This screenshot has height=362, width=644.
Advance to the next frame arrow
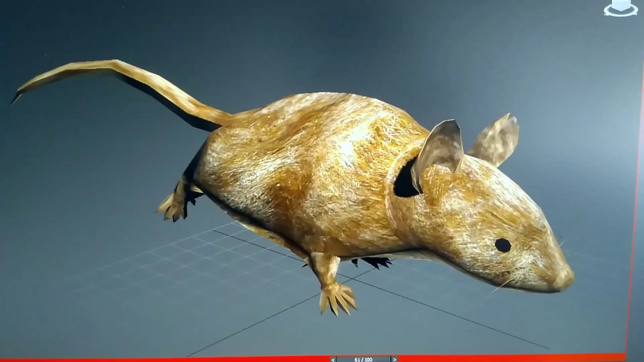click(x=394, y=359)
